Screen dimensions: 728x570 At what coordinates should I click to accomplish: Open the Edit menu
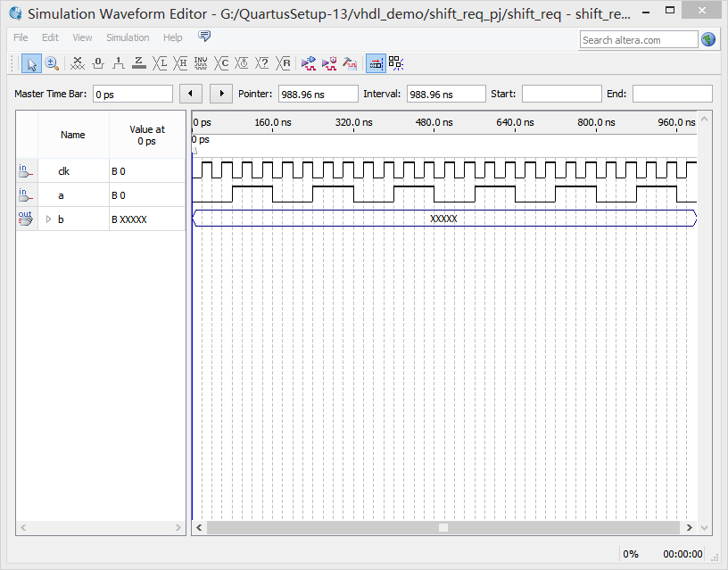point(50,37)
